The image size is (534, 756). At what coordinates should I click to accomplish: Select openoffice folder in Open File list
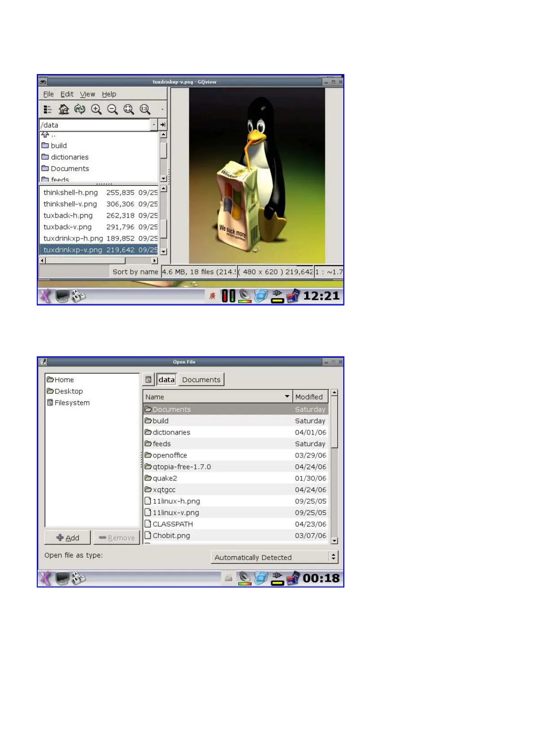click(x=236, y=455)
